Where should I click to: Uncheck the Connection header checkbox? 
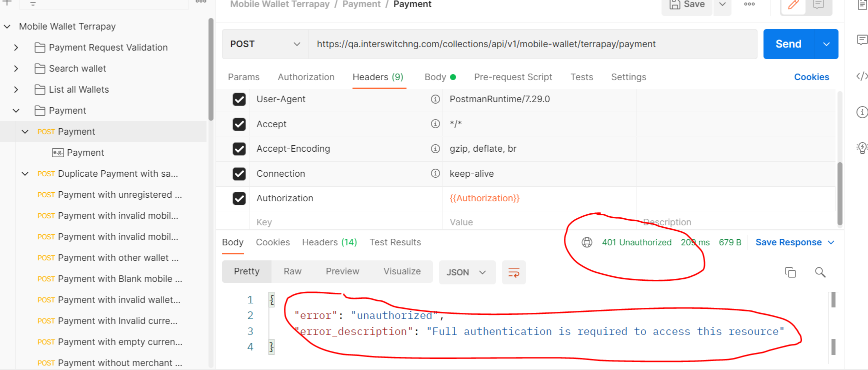239,174
